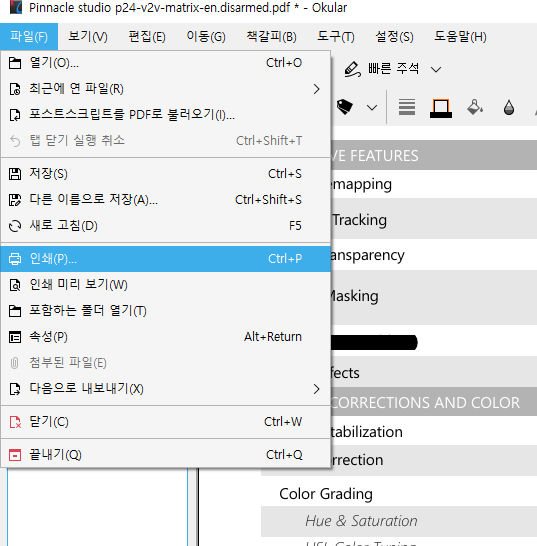The height and width of the screenshot is (546, 537).
Task: Click the printer icon beside 인쇄(P)
Action: pyautogui.click(x=15, y=259)
